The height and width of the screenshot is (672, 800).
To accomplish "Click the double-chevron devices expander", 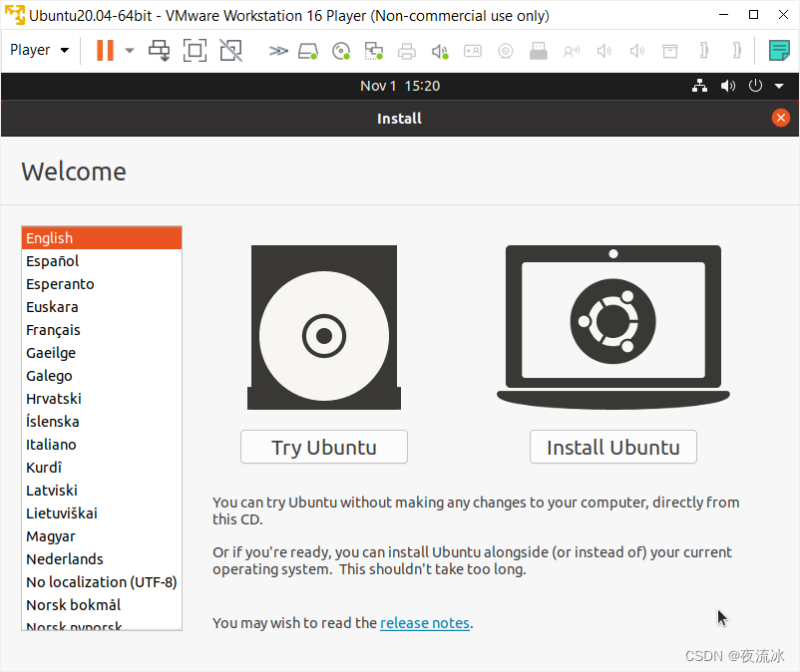I will (278, 51).
